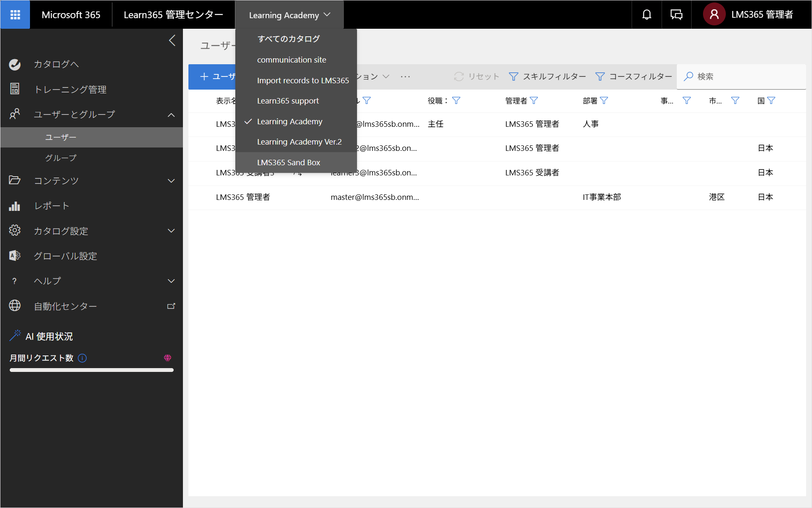
Task: Click the 月間リクエスト数 info icon
Action: point(82,358)
